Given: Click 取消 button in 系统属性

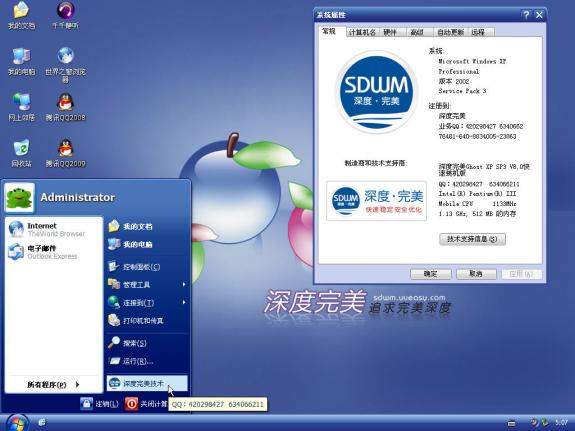Looking at the screenshot, I should (476, 274).
